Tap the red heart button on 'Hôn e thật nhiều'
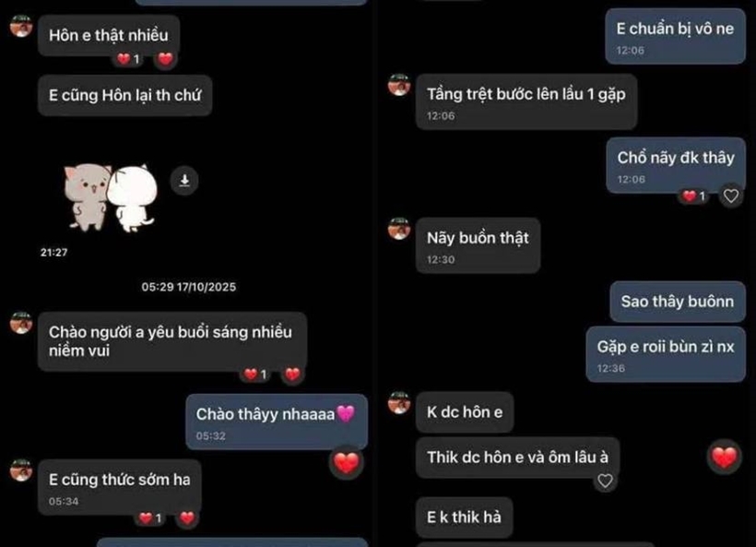This screenshot has width=756, height=547. [165, 59]
